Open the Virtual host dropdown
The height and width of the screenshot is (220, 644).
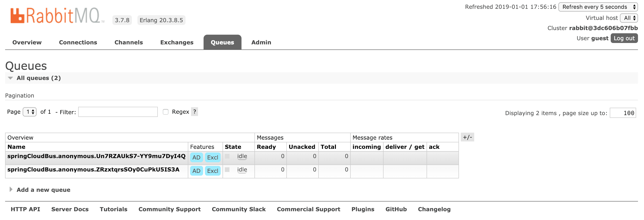tap(629, 18)
